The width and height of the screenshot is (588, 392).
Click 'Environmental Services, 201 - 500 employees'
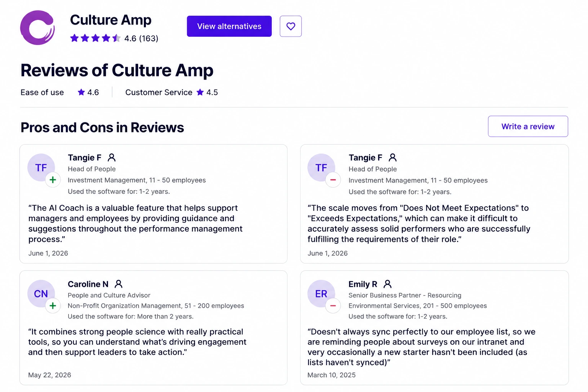tap(418, 305)
